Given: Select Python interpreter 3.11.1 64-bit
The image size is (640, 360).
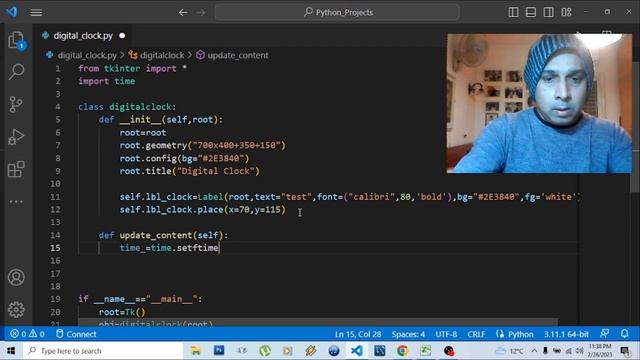Looking at the screenshot, I should coord(566,334).
